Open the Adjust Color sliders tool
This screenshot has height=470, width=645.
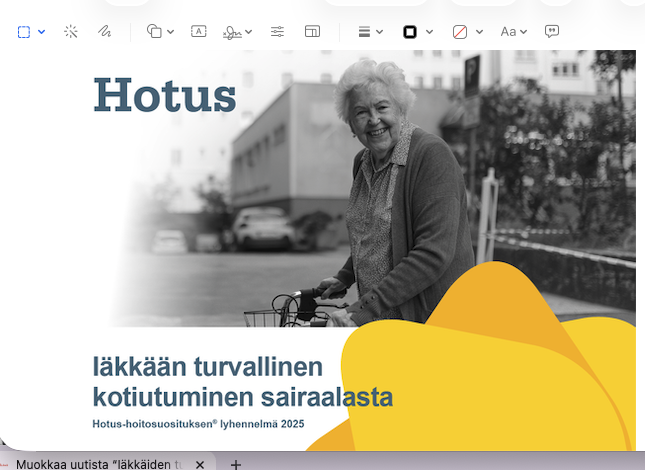[x=277, y=32]
